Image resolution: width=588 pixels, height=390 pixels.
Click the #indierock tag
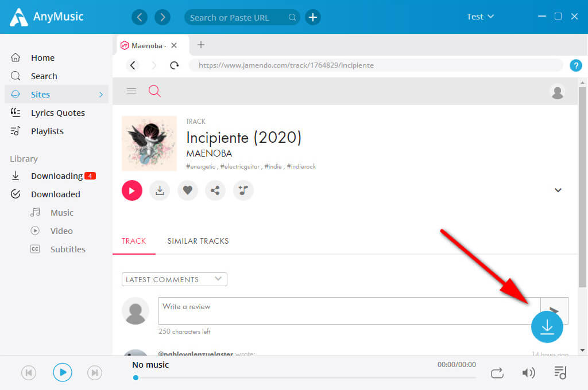coord(301,167)
